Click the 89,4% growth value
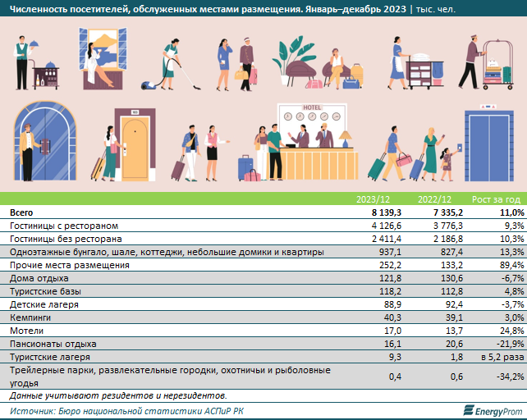 pos(511,265)
